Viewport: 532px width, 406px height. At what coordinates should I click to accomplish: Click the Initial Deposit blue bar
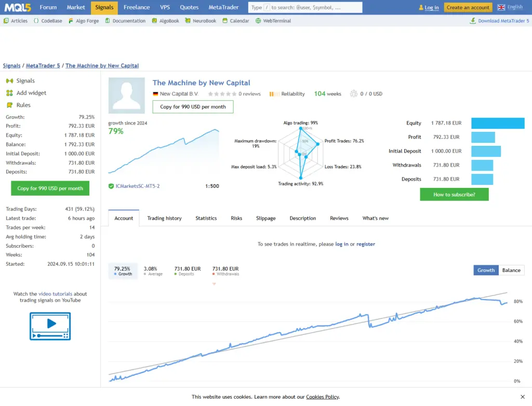click(486, 151)
